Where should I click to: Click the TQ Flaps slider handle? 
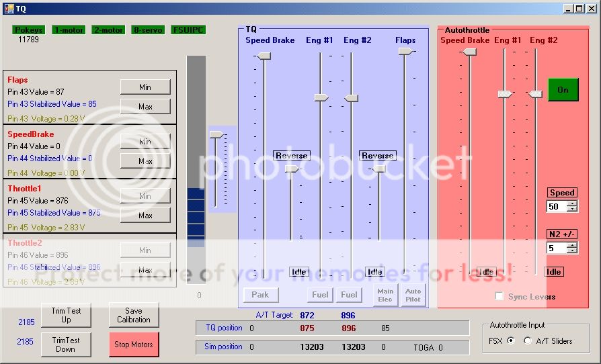click(405, 52)
